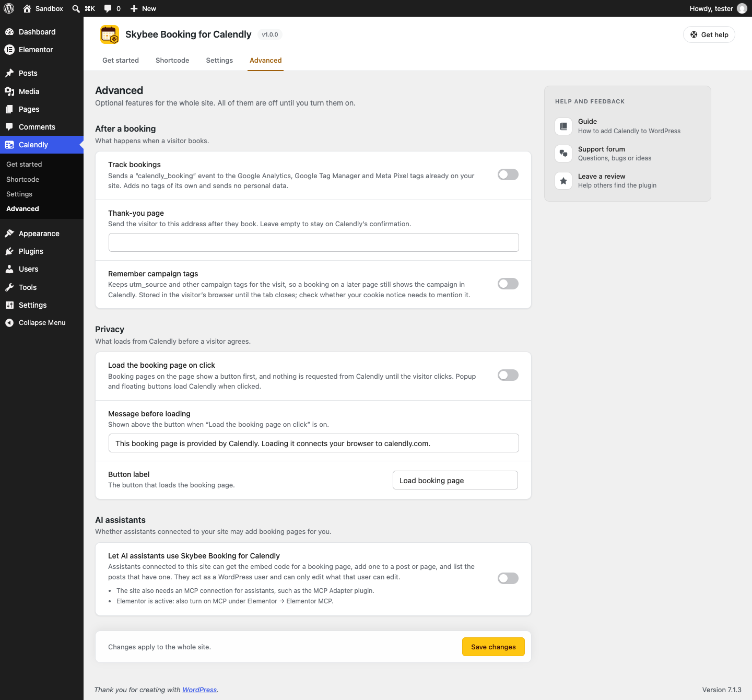Click the Support forum chat icon
Viewport: 752px width, 700px height.
pos(563,154)
